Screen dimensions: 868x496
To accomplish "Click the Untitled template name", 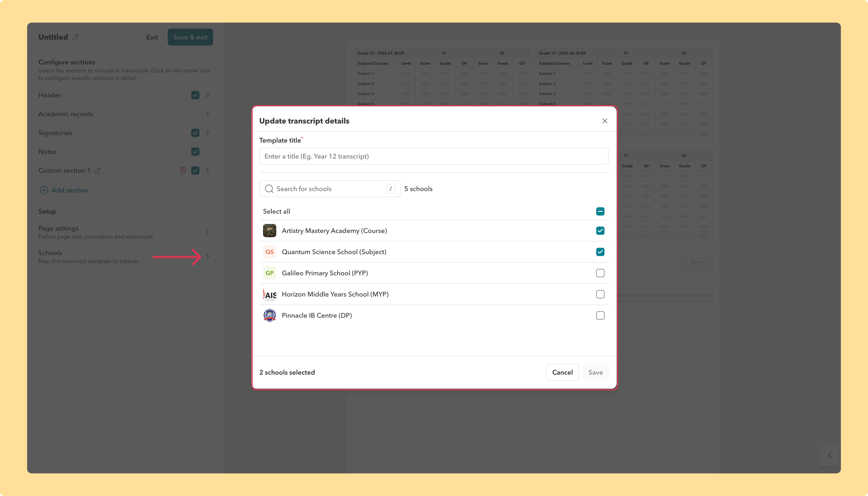I will [53, 37].
